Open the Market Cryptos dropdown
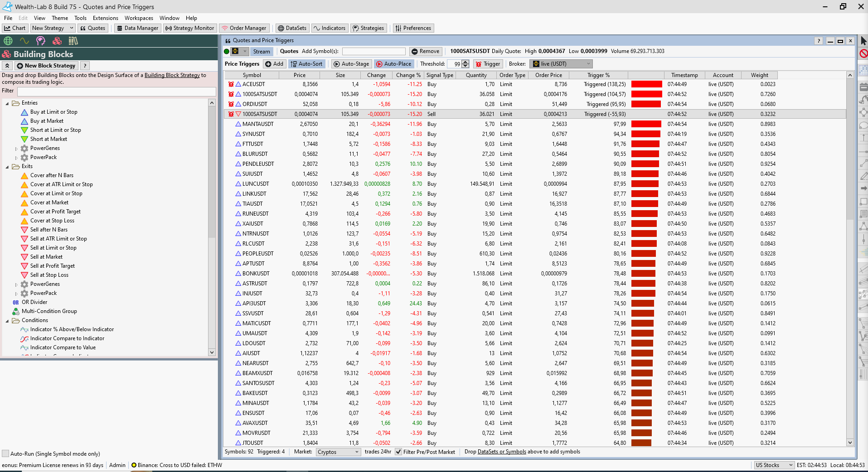868x472 pixels. click(338, 452)
